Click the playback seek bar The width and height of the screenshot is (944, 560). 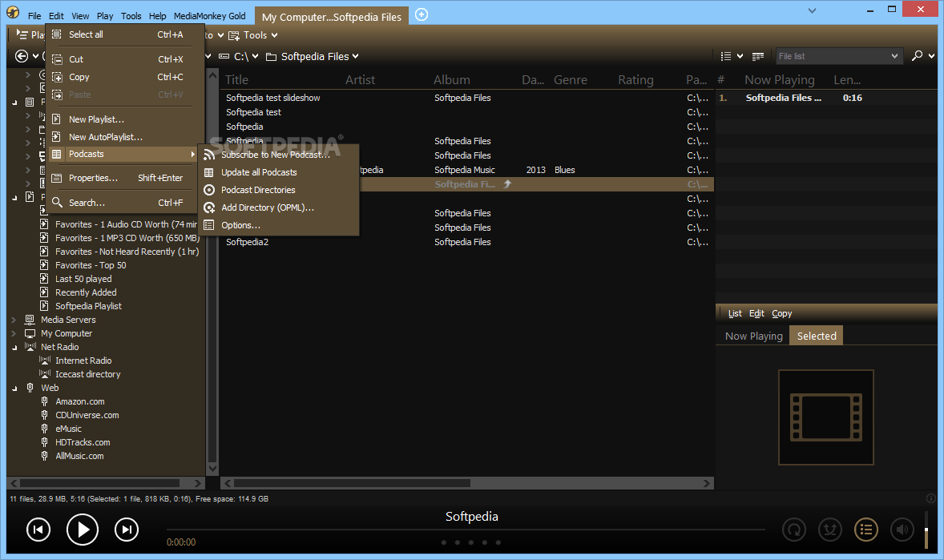pos(466,530)
